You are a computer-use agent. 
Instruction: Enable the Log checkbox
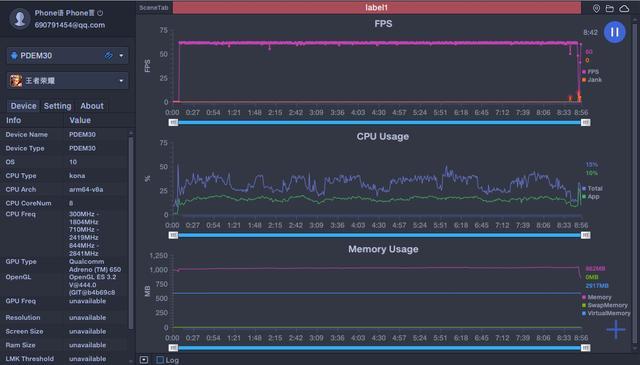tap(160, 360)
